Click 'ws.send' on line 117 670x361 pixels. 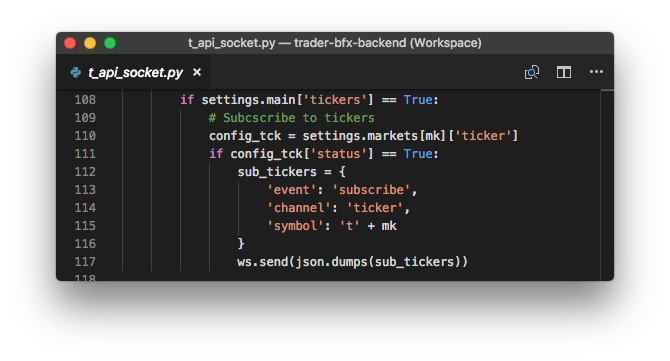(x=263, y=261)
